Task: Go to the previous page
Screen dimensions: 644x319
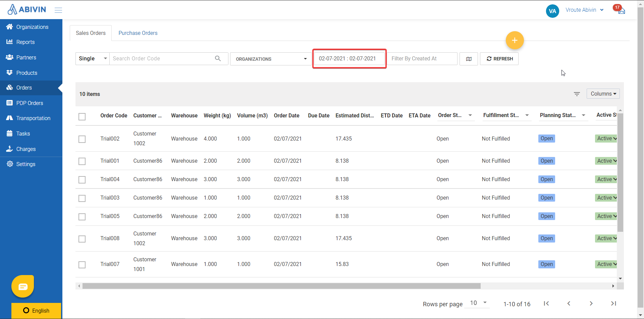Action: click(569, 304)
